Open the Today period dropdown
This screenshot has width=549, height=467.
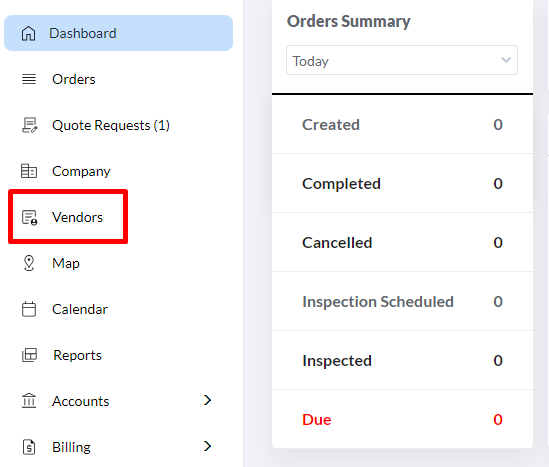pos(402,60)
